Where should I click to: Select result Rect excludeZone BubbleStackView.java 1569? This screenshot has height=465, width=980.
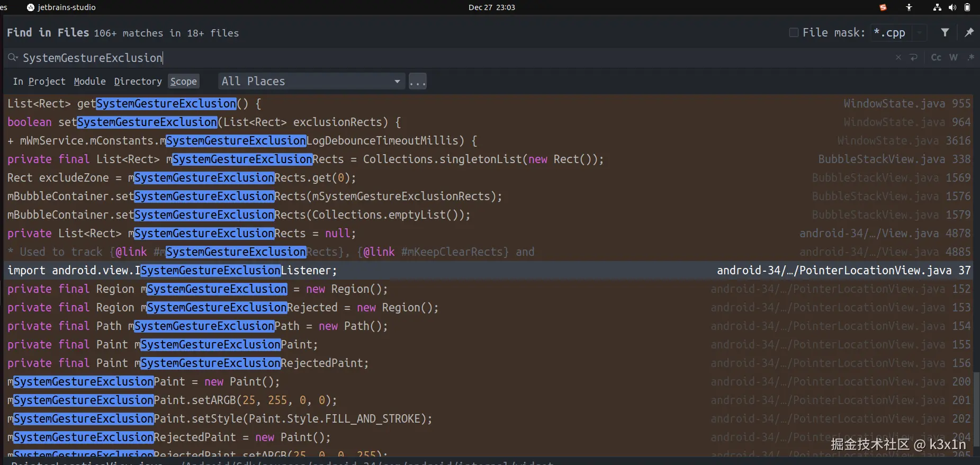coord(489,177)
